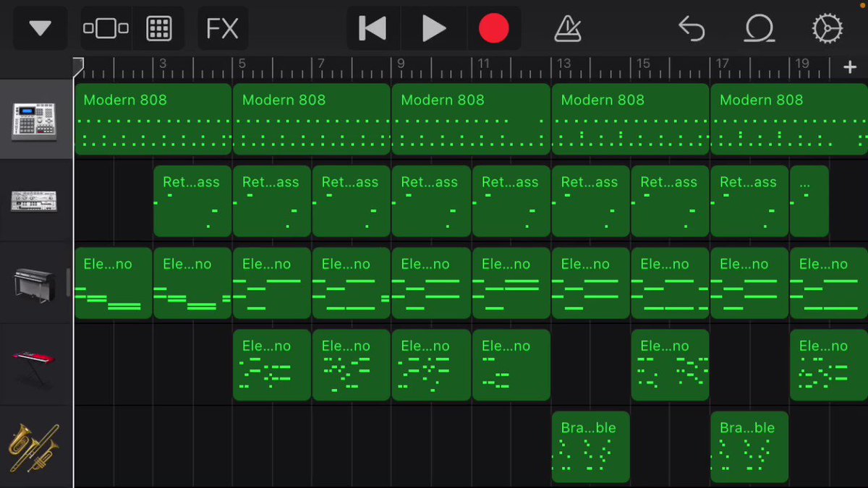Go to beginning of the song
This screenshot has height=488, width=868.
(373, 28)
